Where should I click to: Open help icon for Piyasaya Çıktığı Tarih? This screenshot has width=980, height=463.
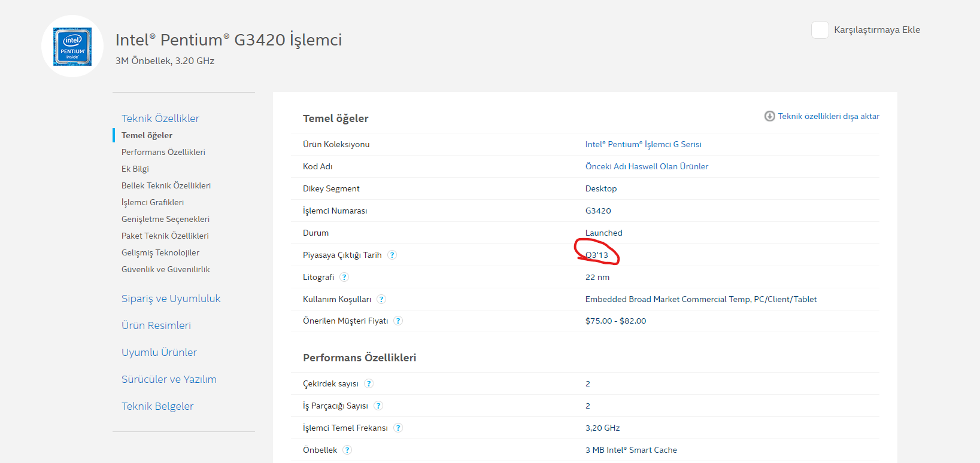(392, 255)
